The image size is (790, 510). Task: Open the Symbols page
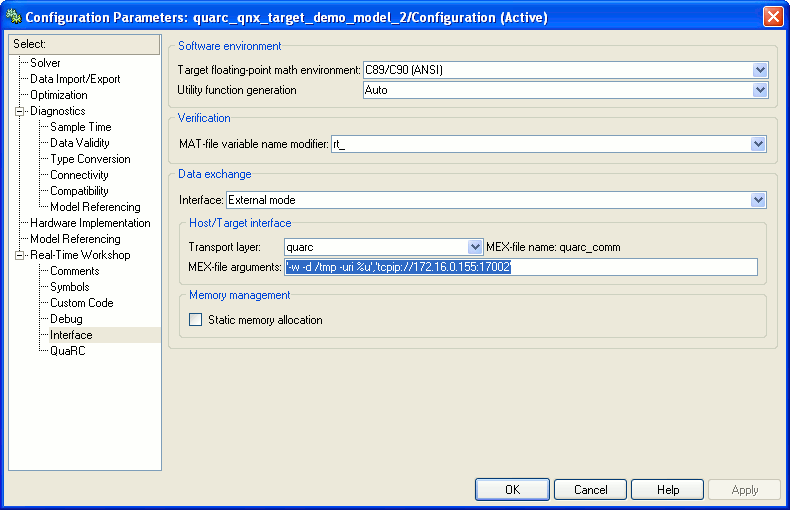70,287
